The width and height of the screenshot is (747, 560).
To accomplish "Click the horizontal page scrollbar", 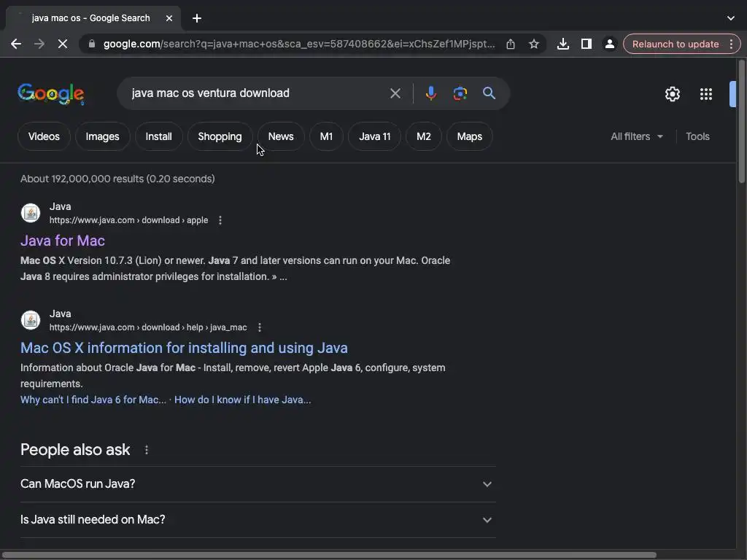I will tap(329, 555).
